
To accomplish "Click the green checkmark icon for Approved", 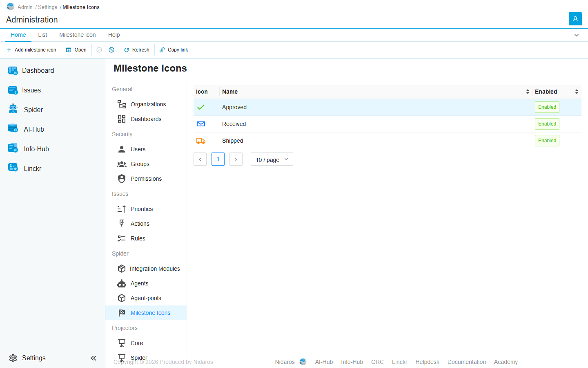I will point(201,107).
